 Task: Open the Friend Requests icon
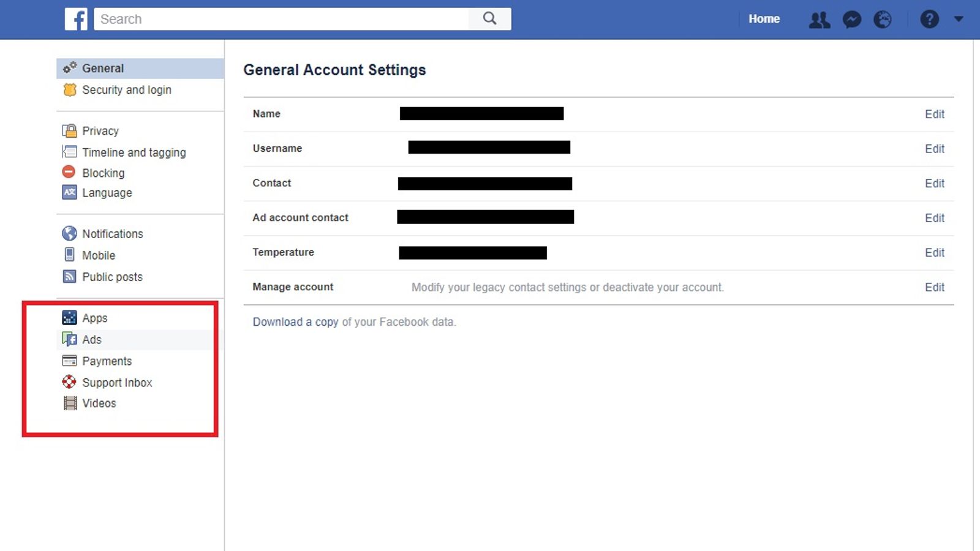pyautogui.click(x=820, y=19)
